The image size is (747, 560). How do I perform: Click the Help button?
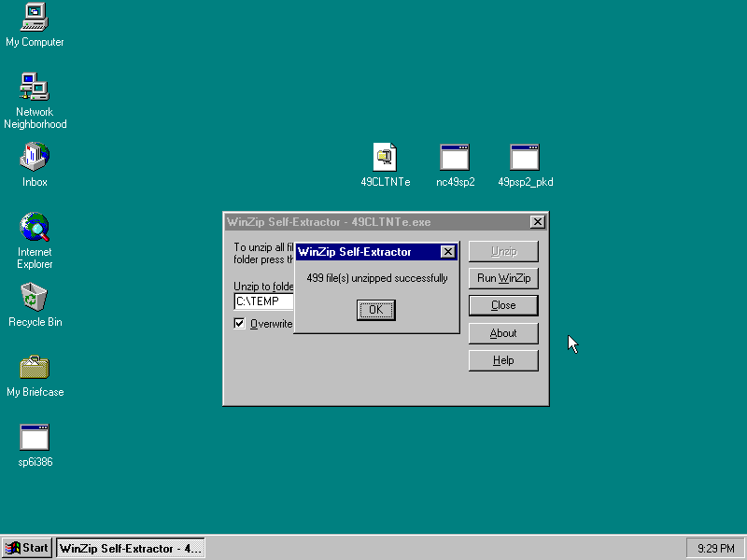[x=503, y=360]
